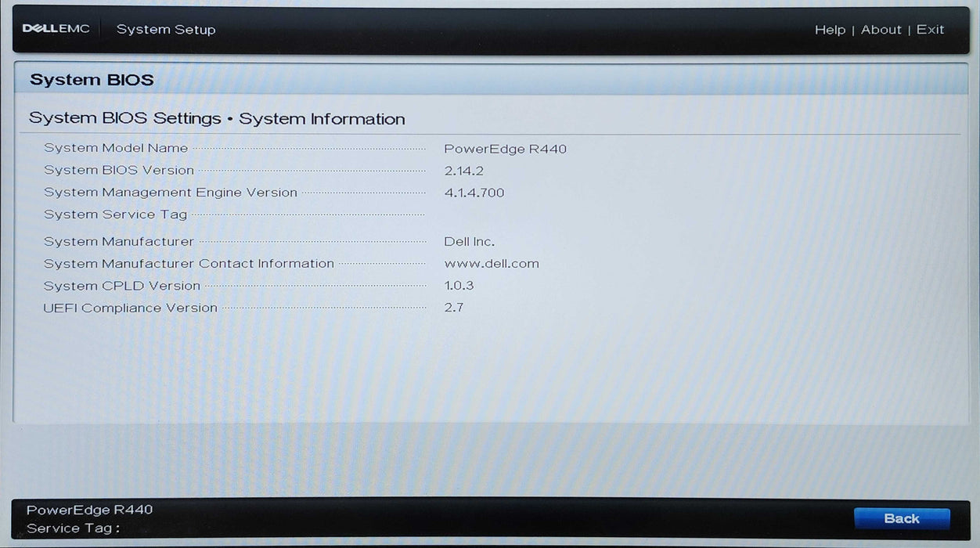980x548 pixels.
Task: Click the System BIOS header
Action: (92, 79)
